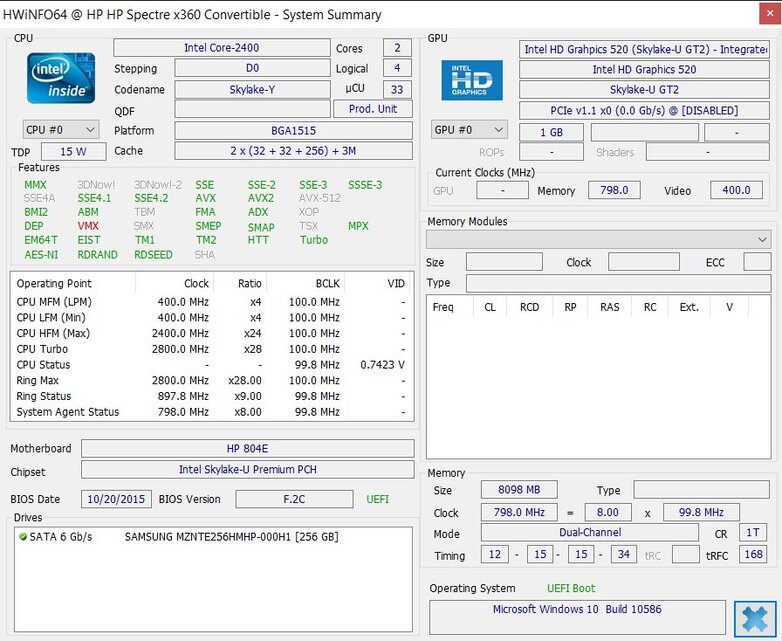
Task: Click the green UEFI label beside BIOS version
Action: pyautogui.click(x=377, y=499)
